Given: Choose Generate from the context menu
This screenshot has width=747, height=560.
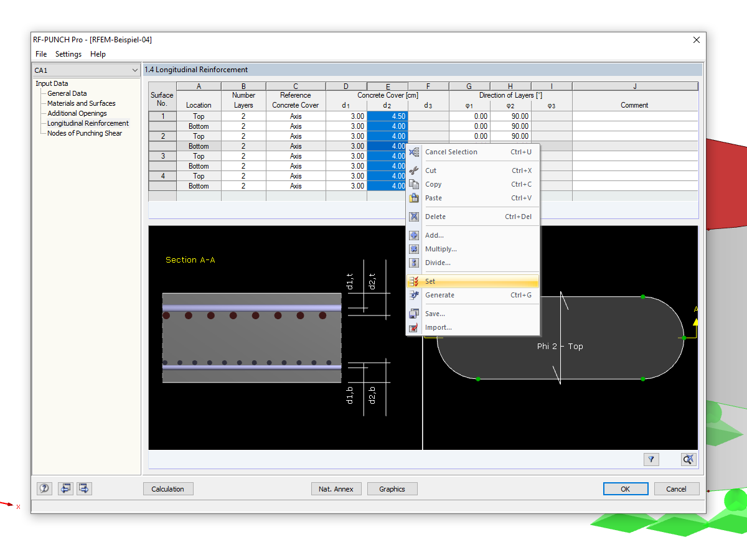Looking at the screenshot, I should 472,295.
